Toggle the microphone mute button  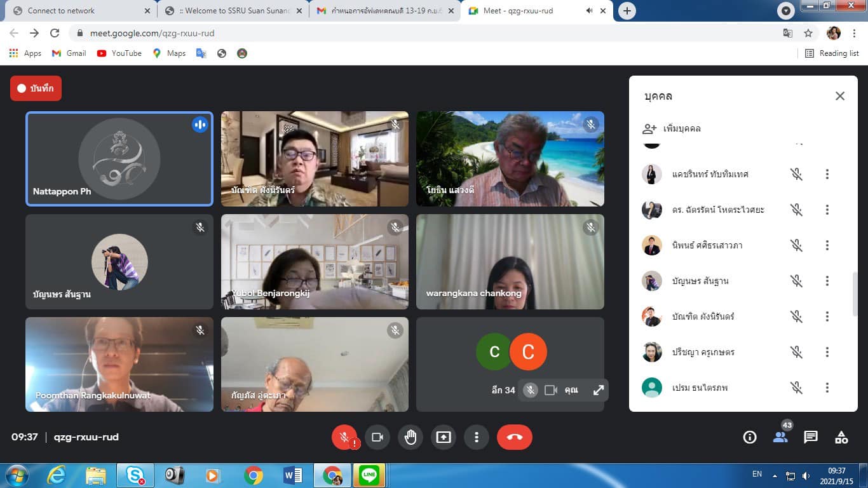point(344,437)
